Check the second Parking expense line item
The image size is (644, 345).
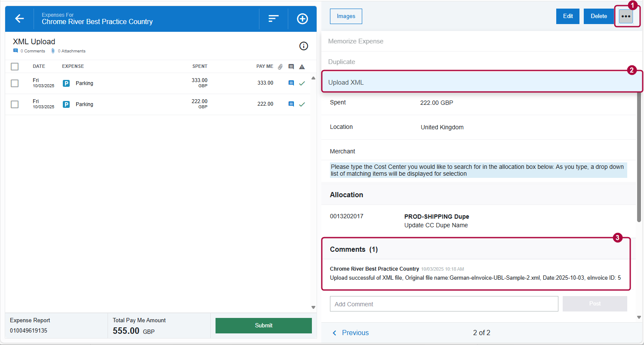tap(14, 104)
